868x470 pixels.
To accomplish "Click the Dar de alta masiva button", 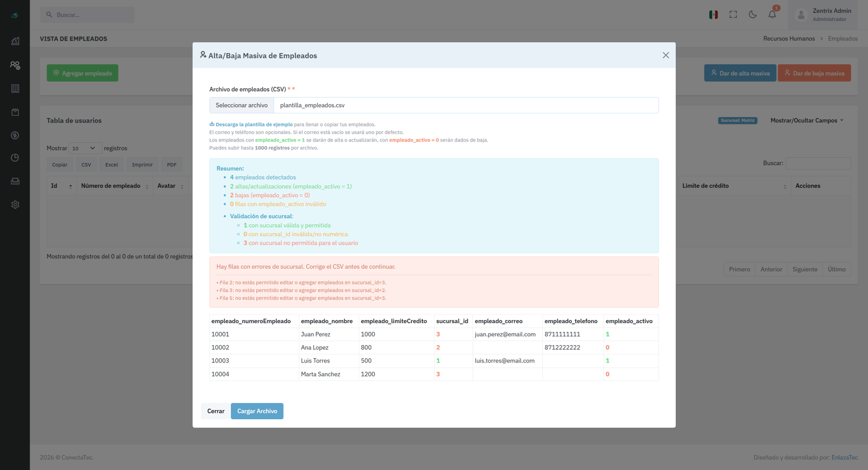I will pos(740,73).
